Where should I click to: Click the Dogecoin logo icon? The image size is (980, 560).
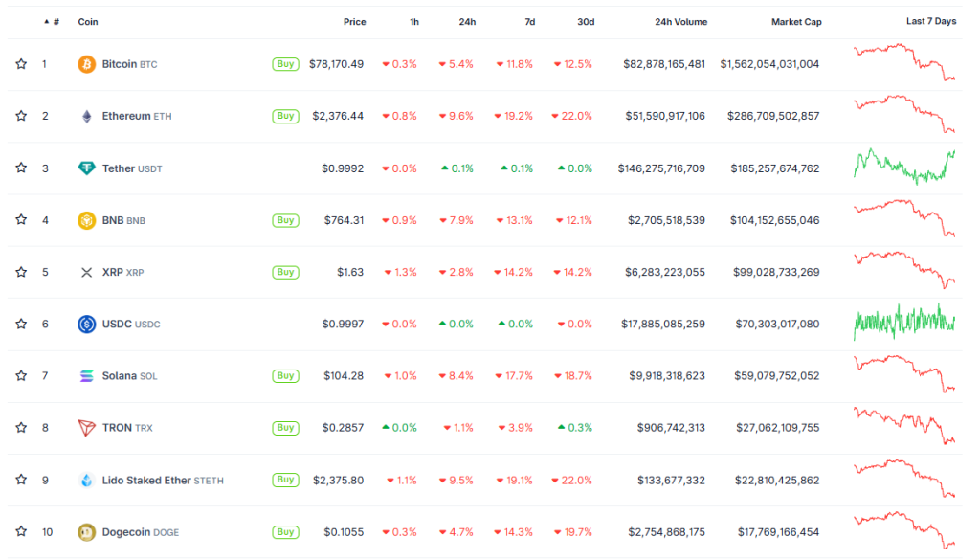pos(86,532)
